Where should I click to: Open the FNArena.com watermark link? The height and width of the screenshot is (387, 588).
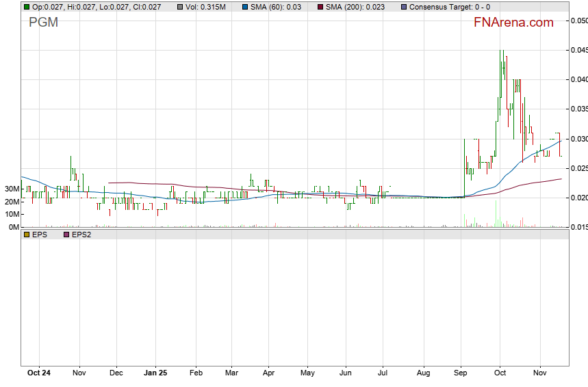tap(513, 23)
